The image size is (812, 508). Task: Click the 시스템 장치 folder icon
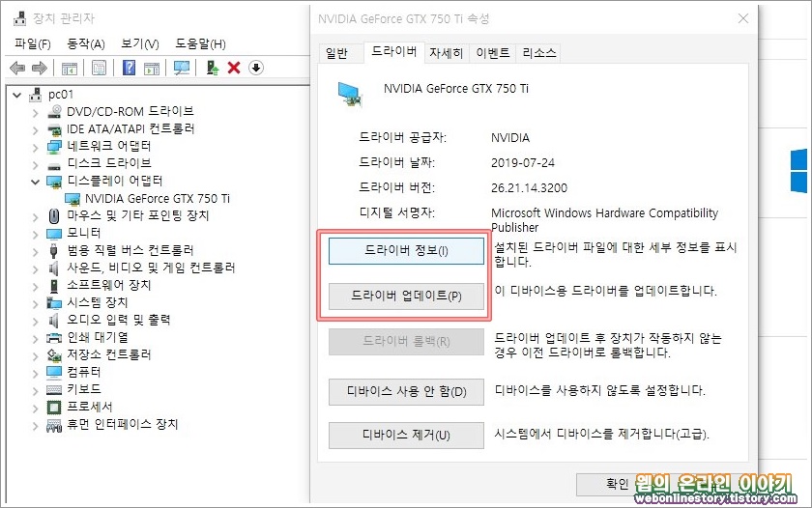[x=54, y=302]
